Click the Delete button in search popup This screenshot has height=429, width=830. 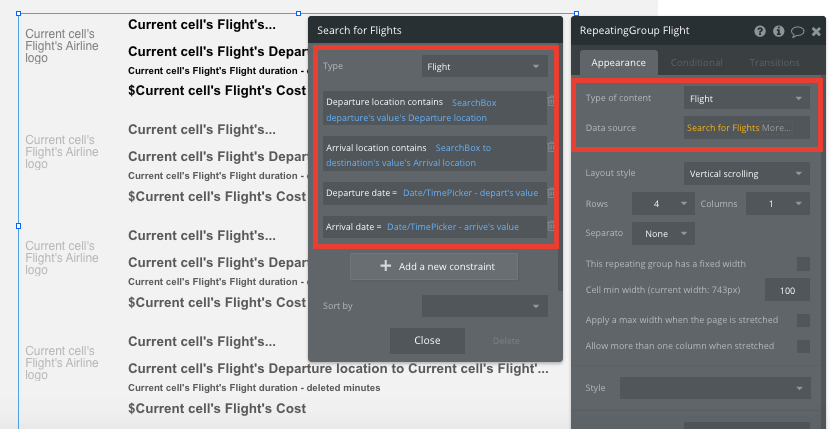[x=506, y=341]
